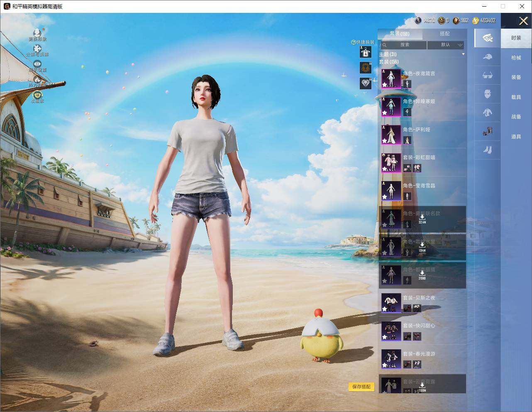Open the 时装 menu tab

[x=516, y=38]
